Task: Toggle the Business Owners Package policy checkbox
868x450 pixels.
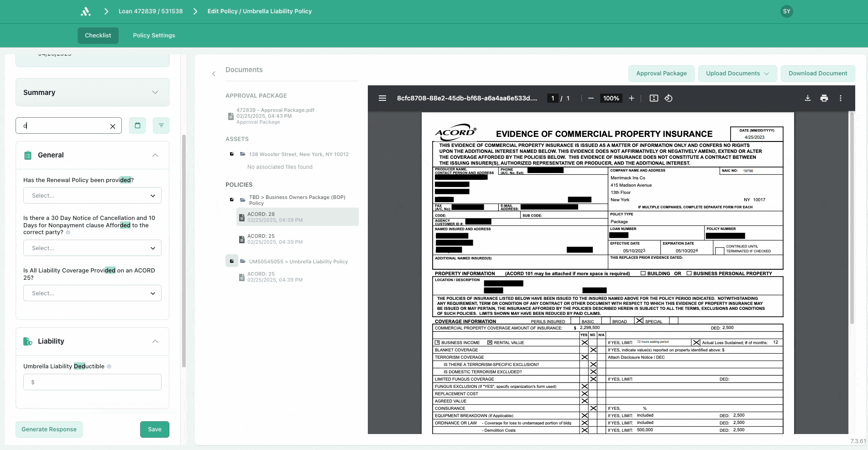Action: pyautogui.click(x=232, y=199)
